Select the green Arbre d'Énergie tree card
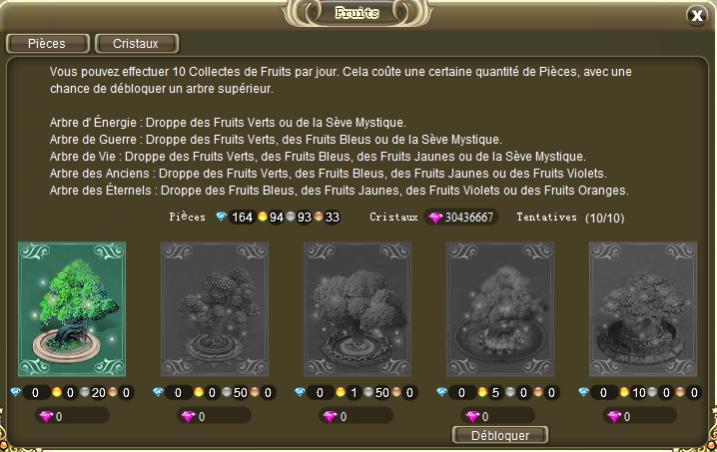 tap(72, 309)
